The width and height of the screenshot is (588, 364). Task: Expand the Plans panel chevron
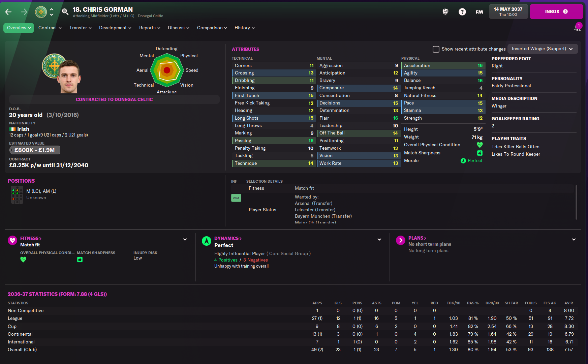[574, 240]
